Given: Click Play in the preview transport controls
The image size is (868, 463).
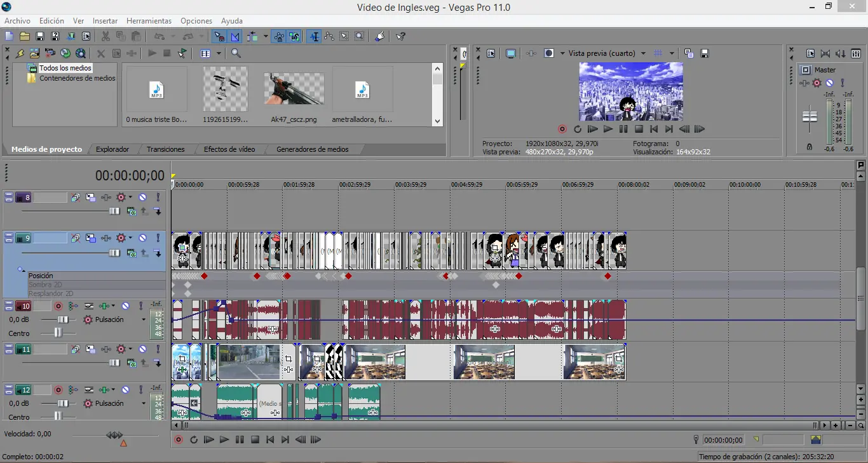Looking at the screenshot, I should pyautogui.click(x=607, y=129).
